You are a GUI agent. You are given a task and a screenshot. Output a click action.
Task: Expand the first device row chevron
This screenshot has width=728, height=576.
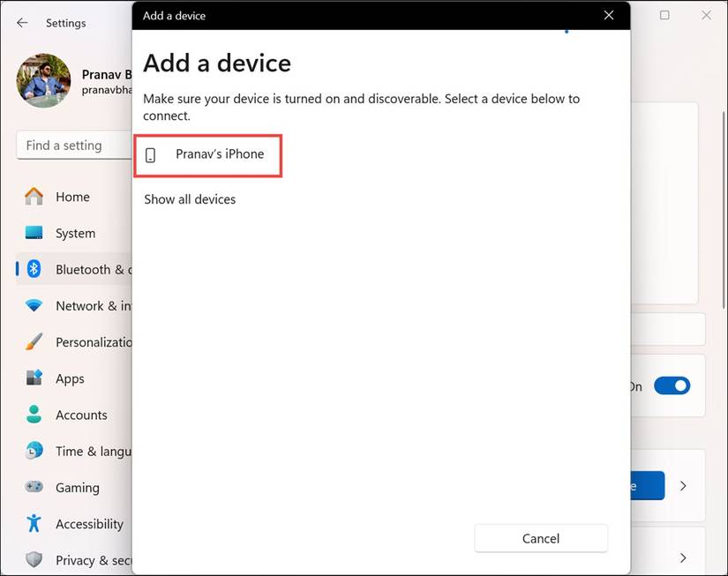[682, 485]
